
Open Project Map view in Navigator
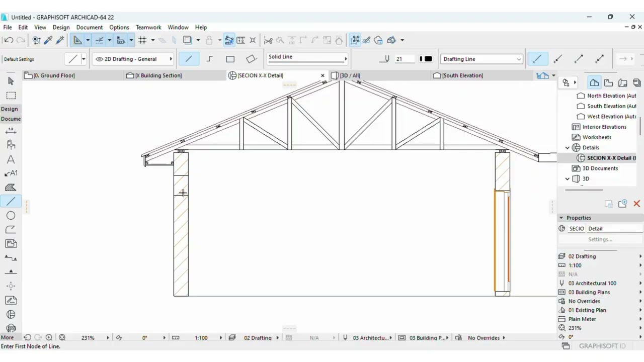[594, 83]
